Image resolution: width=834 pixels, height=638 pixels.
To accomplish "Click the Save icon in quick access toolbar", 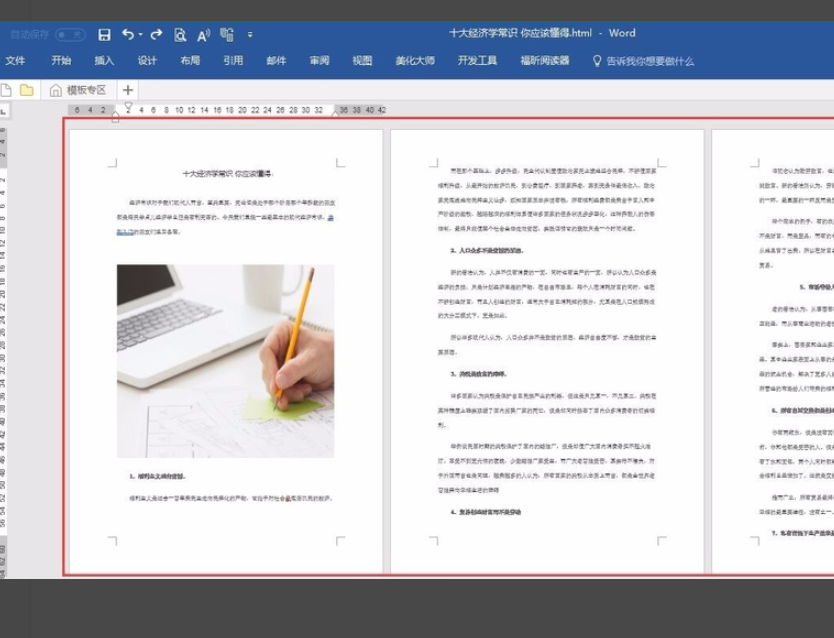I will click(104, 35).
